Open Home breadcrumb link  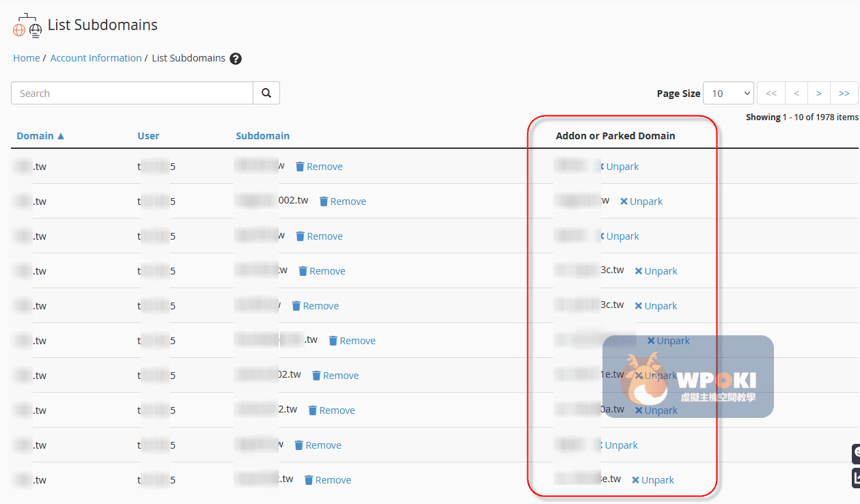point(27,58)
